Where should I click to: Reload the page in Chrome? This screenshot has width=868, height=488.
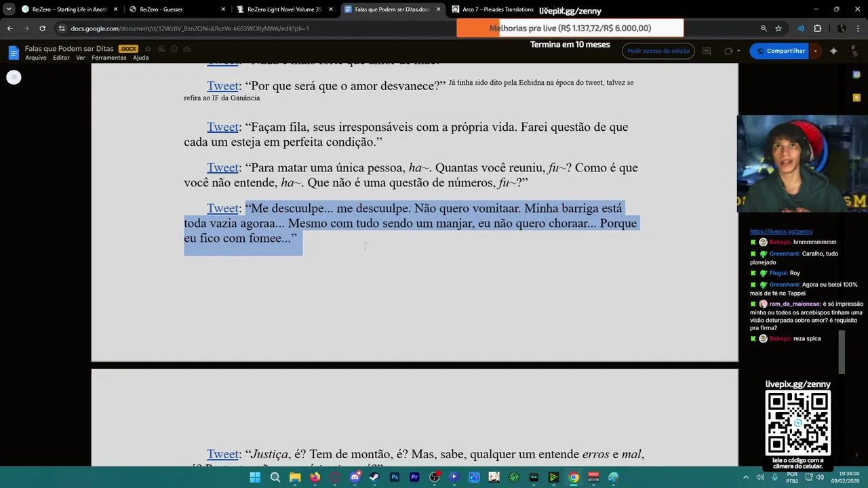pyautogui.click(x=42, y=28)
